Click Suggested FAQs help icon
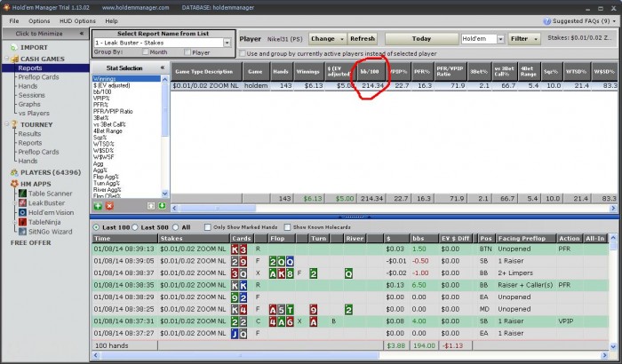Image resolution: width=622 pixels, height=364 pixels. [x=547, y=21]
